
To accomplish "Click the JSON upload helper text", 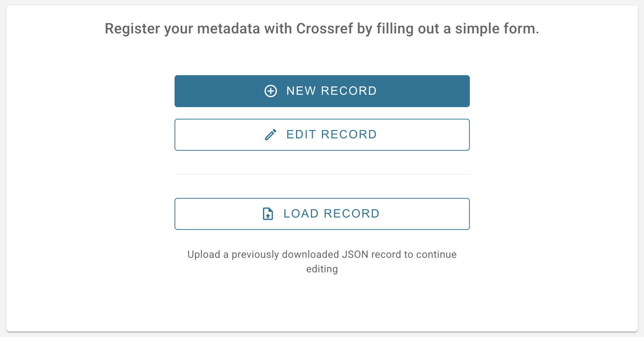I will coord(322,261).
